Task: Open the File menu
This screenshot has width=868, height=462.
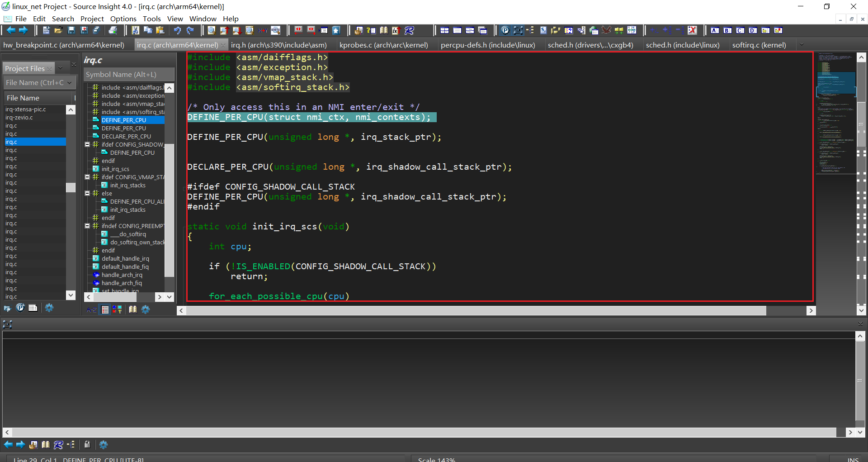Action: point(21,19)
